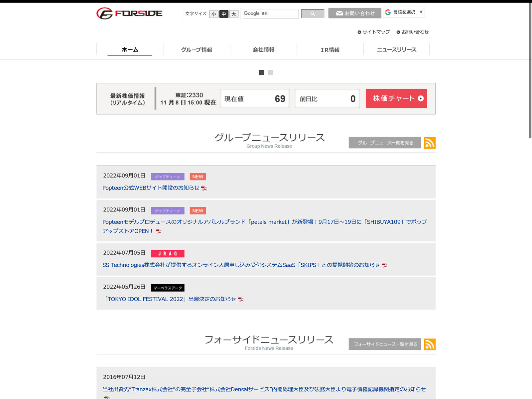Viewport: 532px width, 399px height.
Task: Click PDF icon next to SKIPS announcement
Action: point(385,266)
